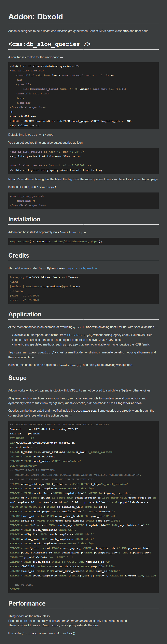This screenshot has width=167, height=644.
Task: Click the "Addon: Dbxoid" page heading
Action: tap(35, 17)
